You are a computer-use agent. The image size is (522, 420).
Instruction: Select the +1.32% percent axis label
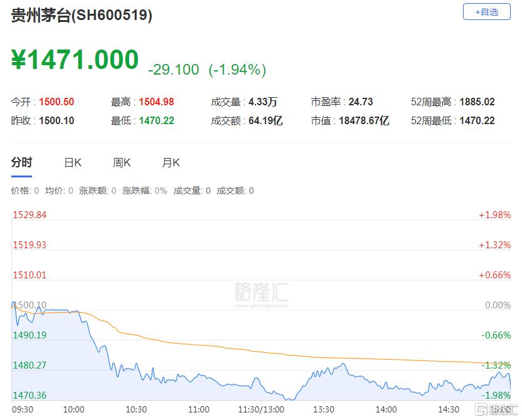pyautogui.click(x=494, y=245)
